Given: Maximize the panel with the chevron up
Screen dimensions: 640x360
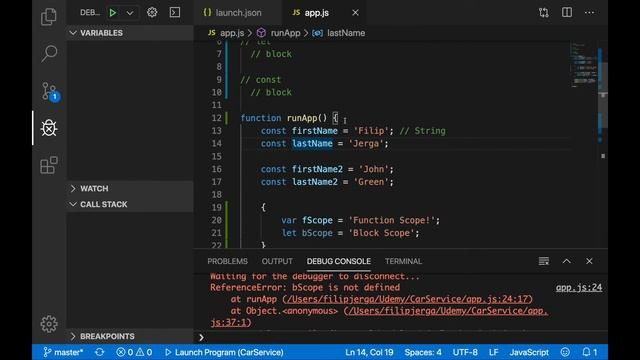Looking at the screenshot, I should click(567, 261).
